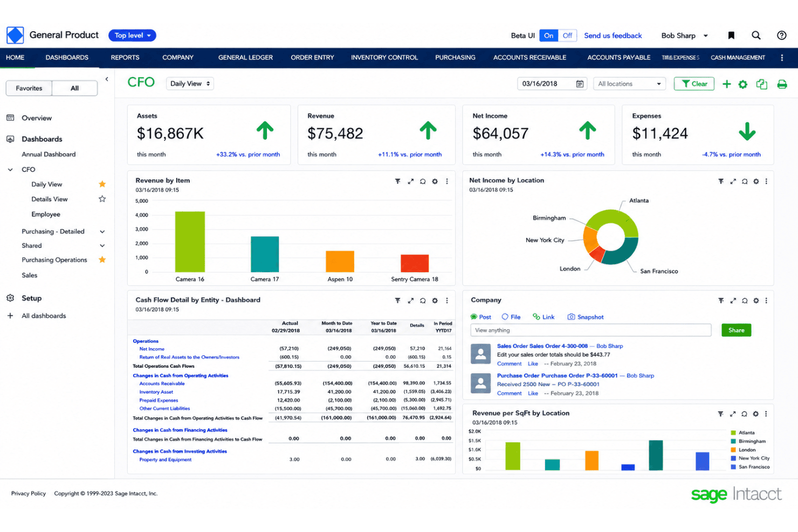
Task: Open the Reports menu
Action: coord(125,58)
